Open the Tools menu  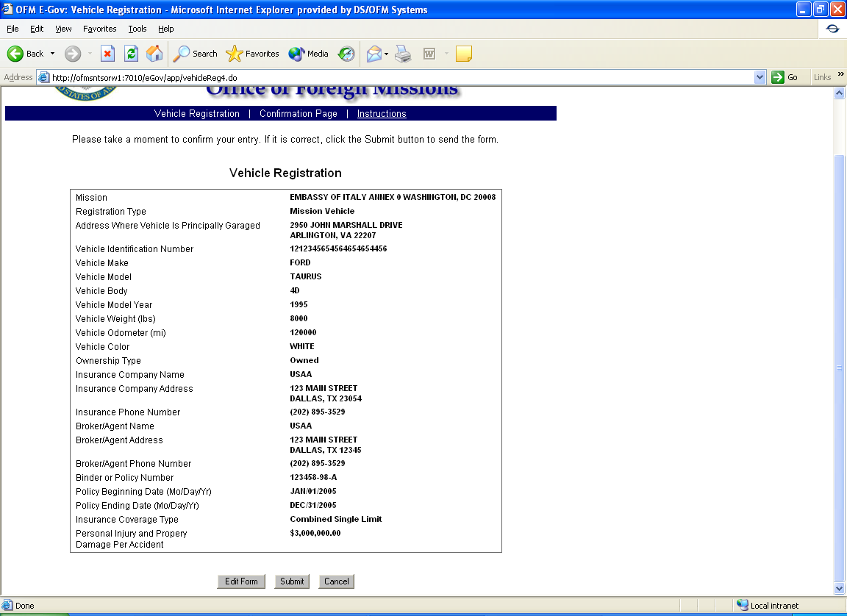coord(137,29)
